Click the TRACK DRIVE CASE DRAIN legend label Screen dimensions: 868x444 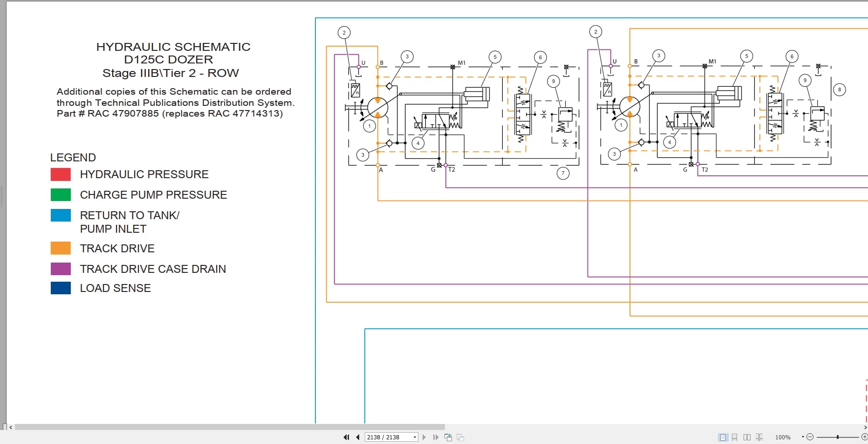pyautogui.click(x=153, y=269)
